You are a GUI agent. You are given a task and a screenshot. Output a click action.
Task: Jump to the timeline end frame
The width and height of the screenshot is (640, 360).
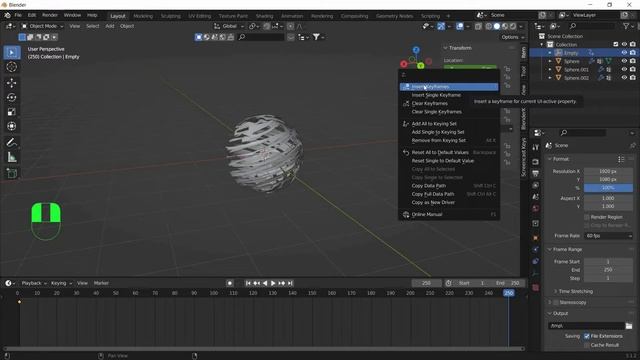coord(290,283)
